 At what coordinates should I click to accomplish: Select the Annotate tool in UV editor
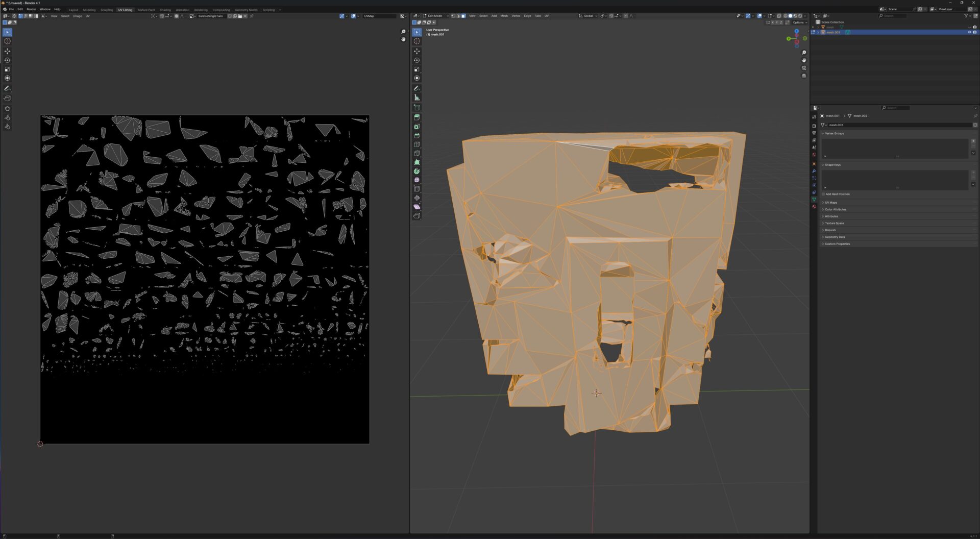pyautogui.click(x=8, y=88)
